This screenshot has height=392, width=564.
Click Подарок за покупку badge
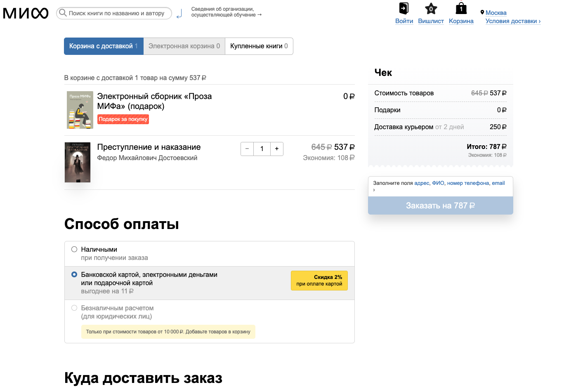[123, 119]
